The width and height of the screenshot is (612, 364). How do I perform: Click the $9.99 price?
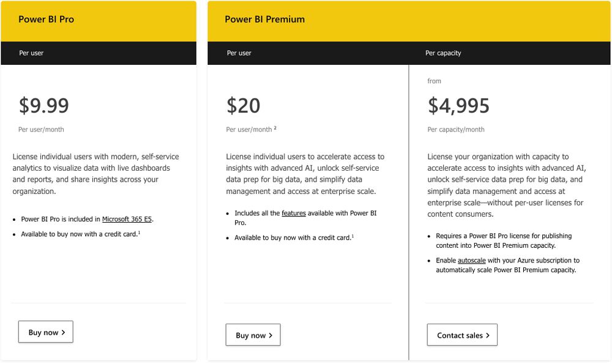click(x=43, y=106)
